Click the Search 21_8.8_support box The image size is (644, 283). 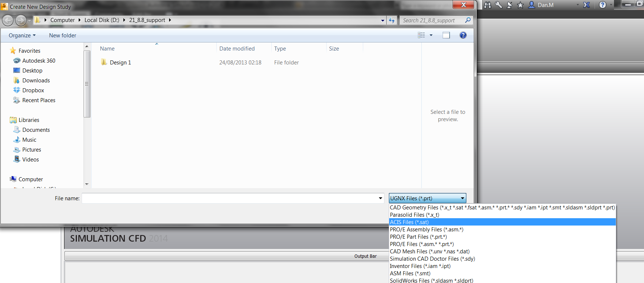(432, 21)
